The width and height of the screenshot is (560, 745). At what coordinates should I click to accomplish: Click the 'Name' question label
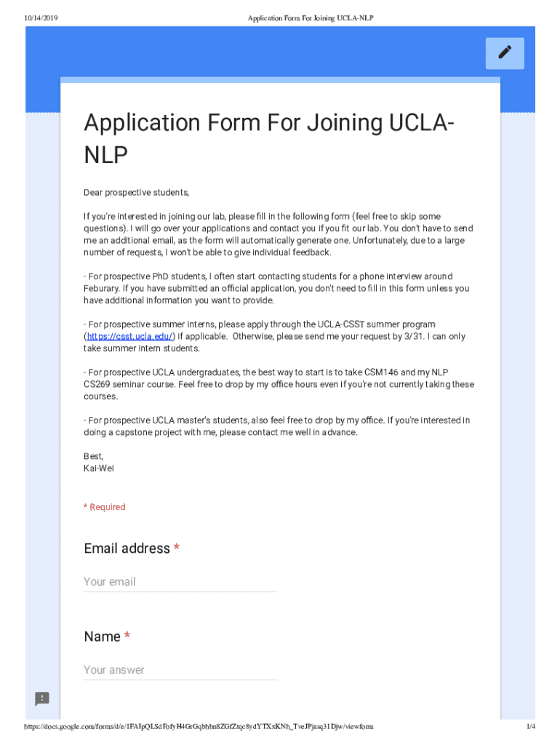103,637
